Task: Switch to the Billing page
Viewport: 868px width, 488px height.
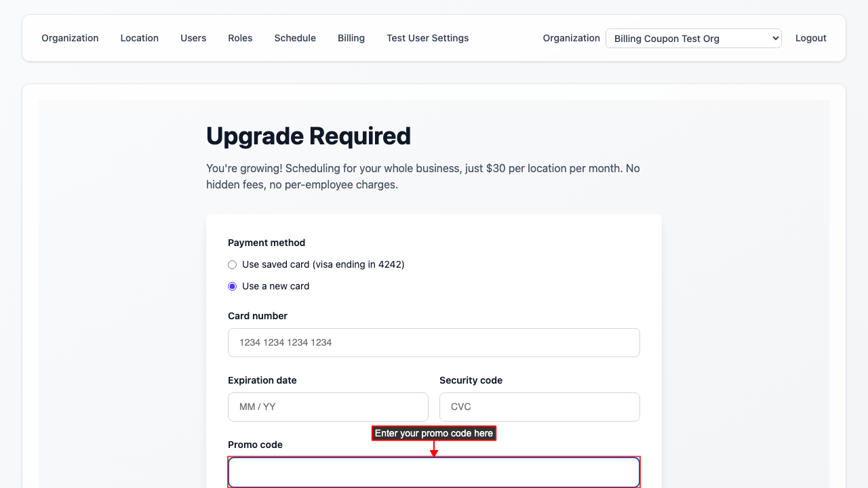Action: point(351,38)
